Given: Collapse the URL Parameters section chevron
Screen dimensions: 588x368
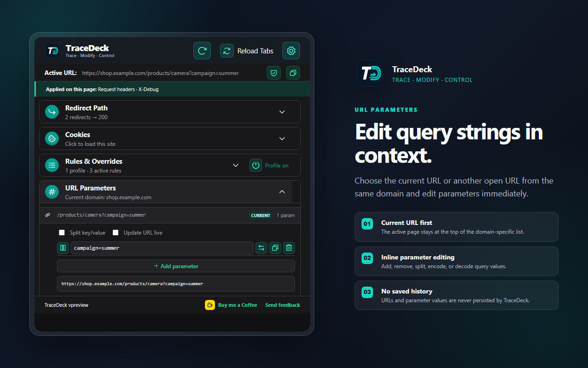Looking at the screenshot, I should [282, 192].
